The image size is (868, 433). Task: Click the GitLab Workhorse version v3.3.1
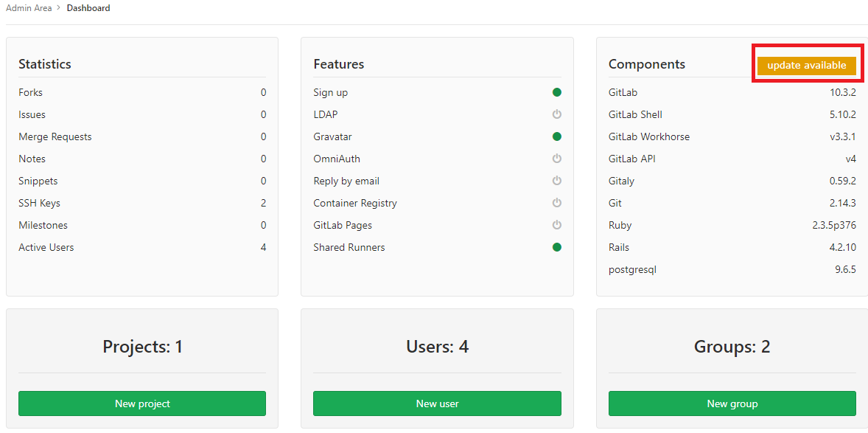[843, 137]
